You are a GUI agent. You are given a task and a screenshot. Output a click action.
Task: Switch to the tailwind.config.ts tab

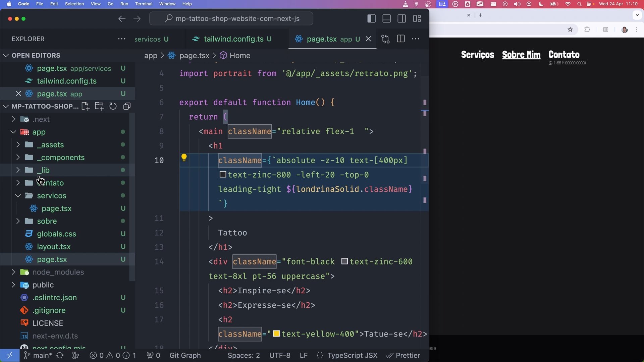pos(234,39)
